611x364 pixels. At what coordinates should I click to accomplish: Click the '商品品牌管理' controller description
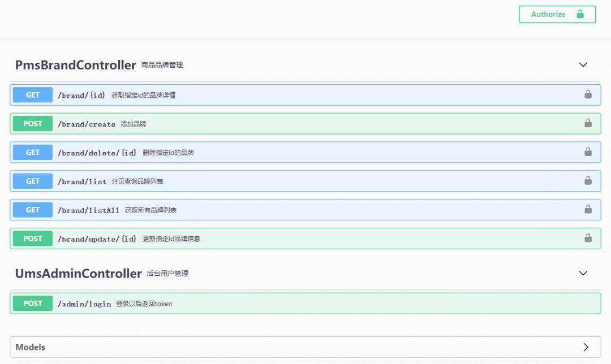point(162,65)
